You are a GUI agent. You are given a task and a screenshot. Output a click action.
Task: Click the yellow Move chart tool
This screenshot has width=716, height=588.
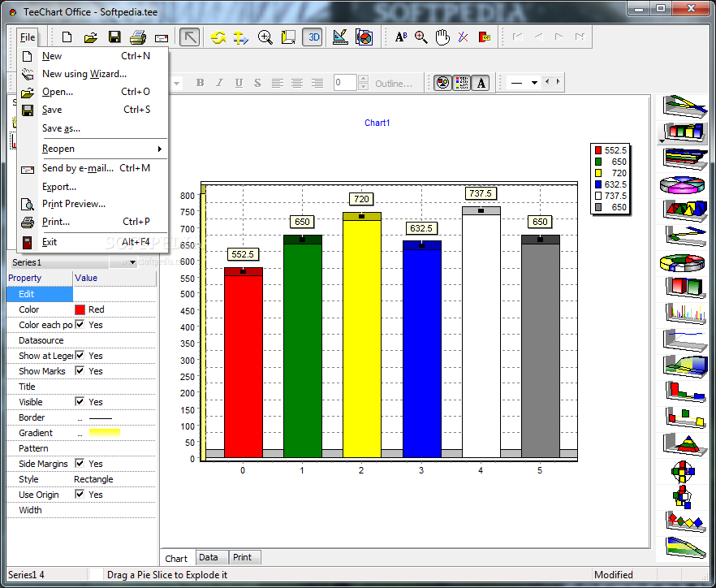pyautogui.click(x=240, y=37)
